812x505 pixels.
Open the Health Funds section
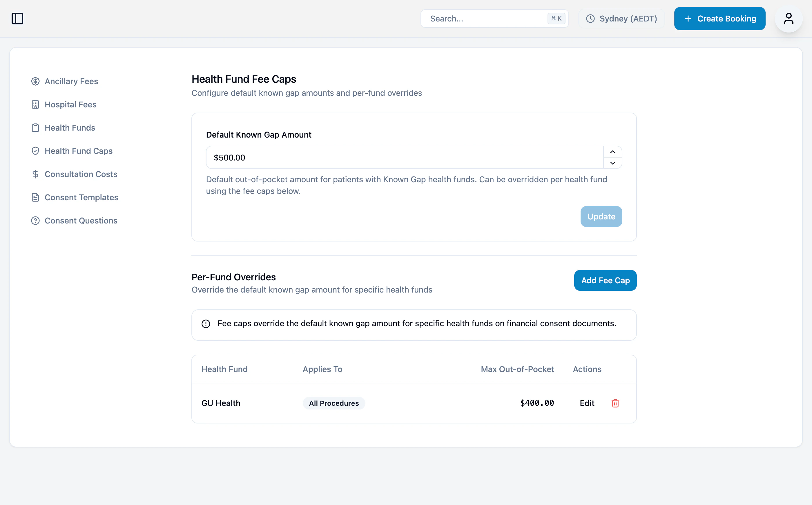pos(70,128)
